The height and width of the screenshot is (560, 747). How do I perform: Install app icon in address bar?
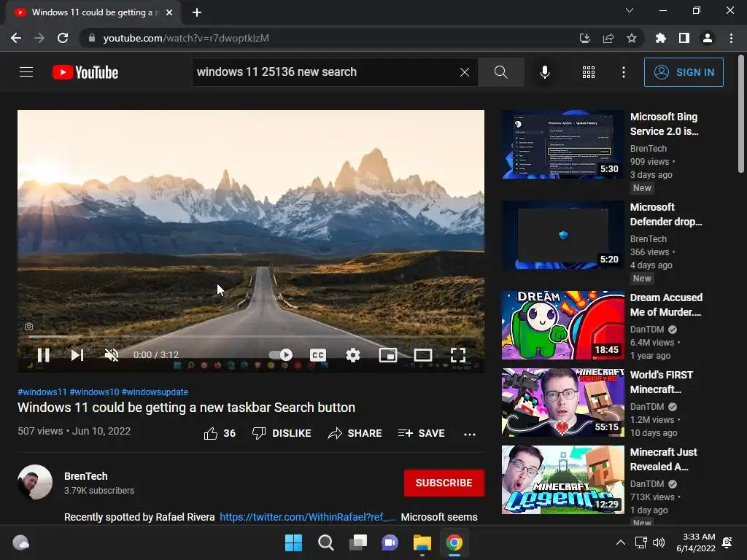click(x=584, y=38)
